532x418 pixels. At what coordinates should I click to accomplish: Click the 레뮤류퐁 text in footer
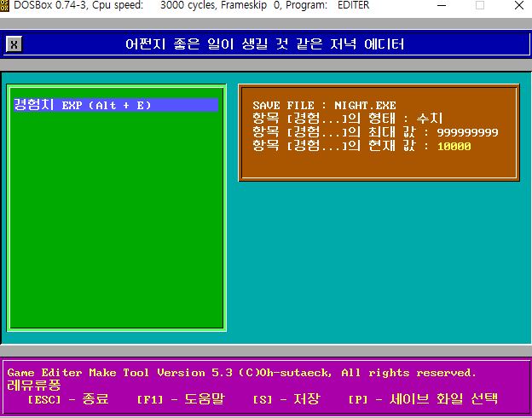point(34,386)
